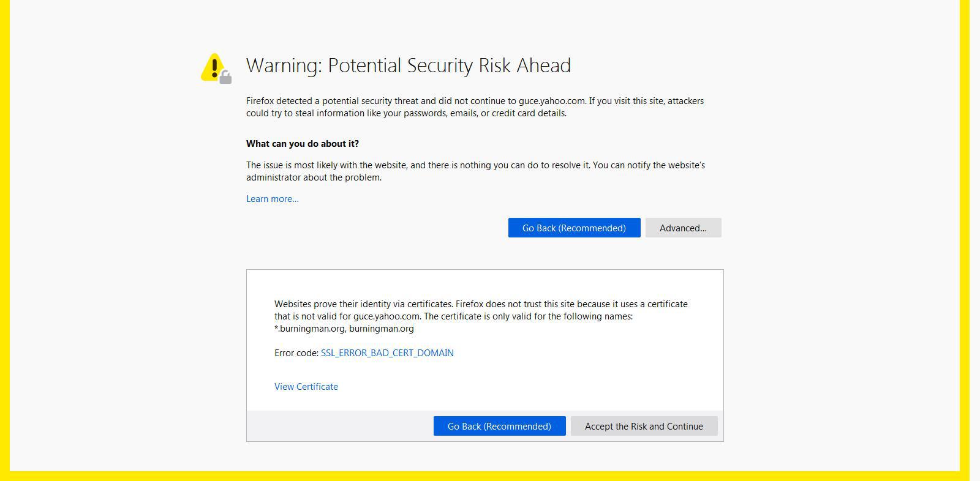Click the yellow warning triangle icon

(213, 66)
